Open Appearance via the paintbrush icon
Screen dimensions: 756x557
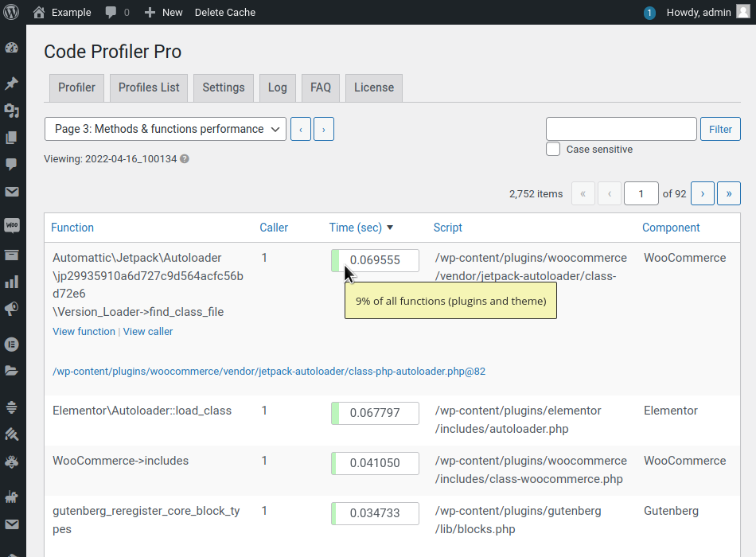point(12,434)
